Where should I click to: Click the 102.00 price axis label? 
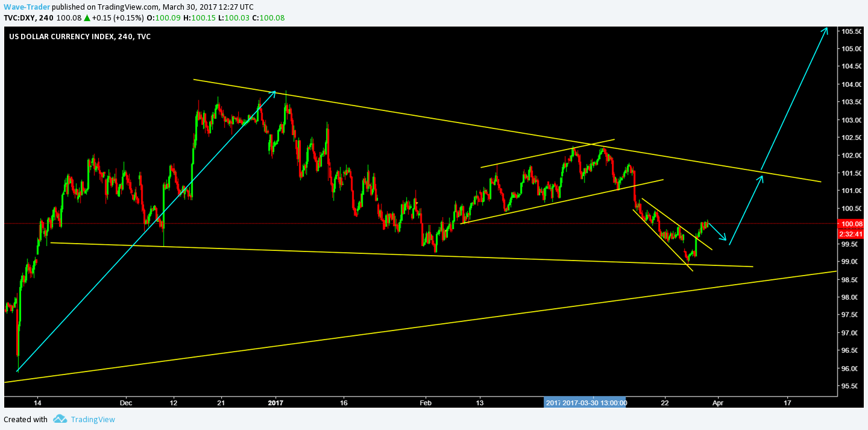tap(852, 155)
